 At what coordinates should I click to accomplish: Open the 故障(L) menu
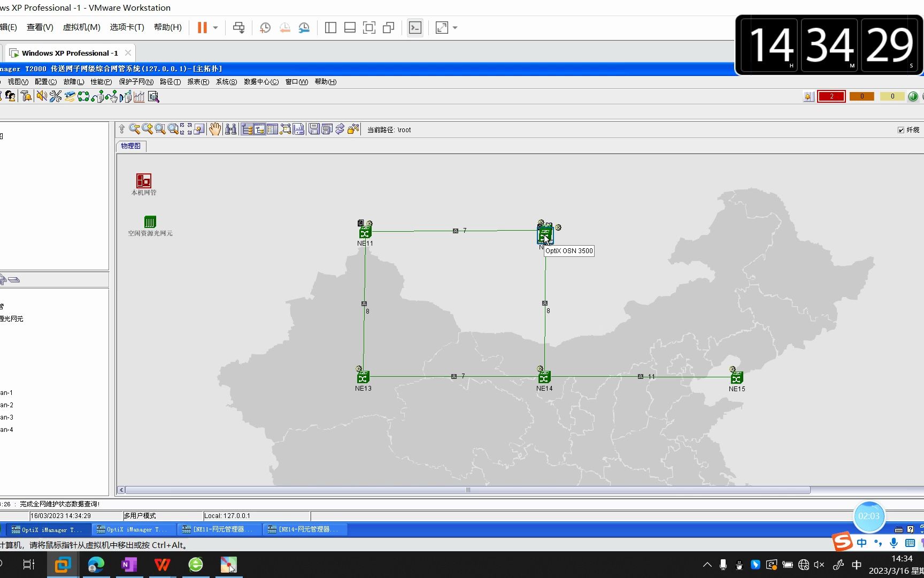tap(73, 82)
